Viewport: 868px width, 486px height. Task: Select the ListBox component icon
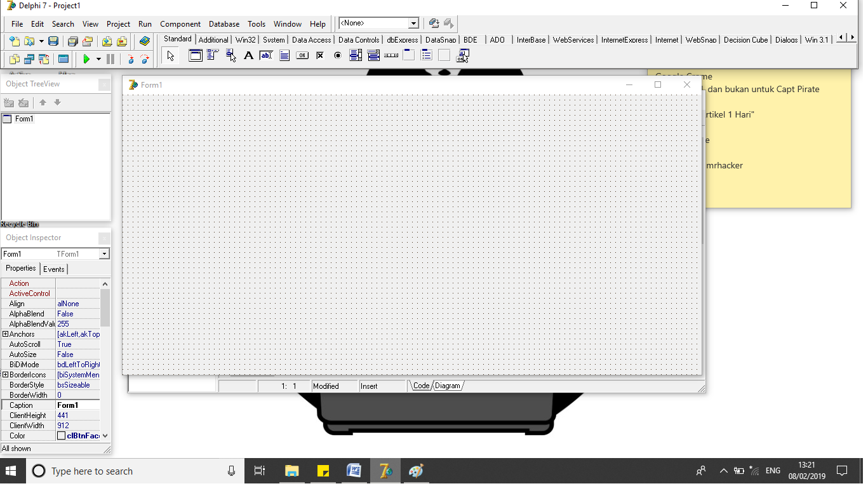(x=356, y=56)
